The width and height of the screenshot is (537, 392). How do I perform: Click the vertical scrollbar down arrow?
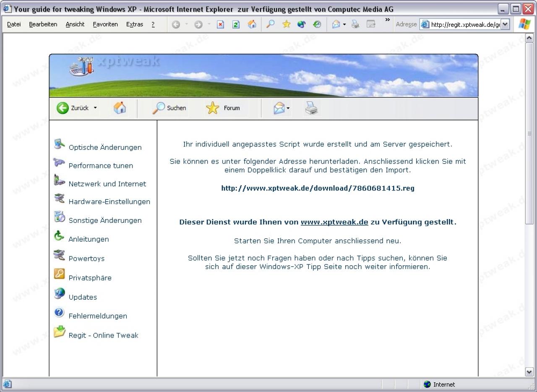(x=529, y=372)
